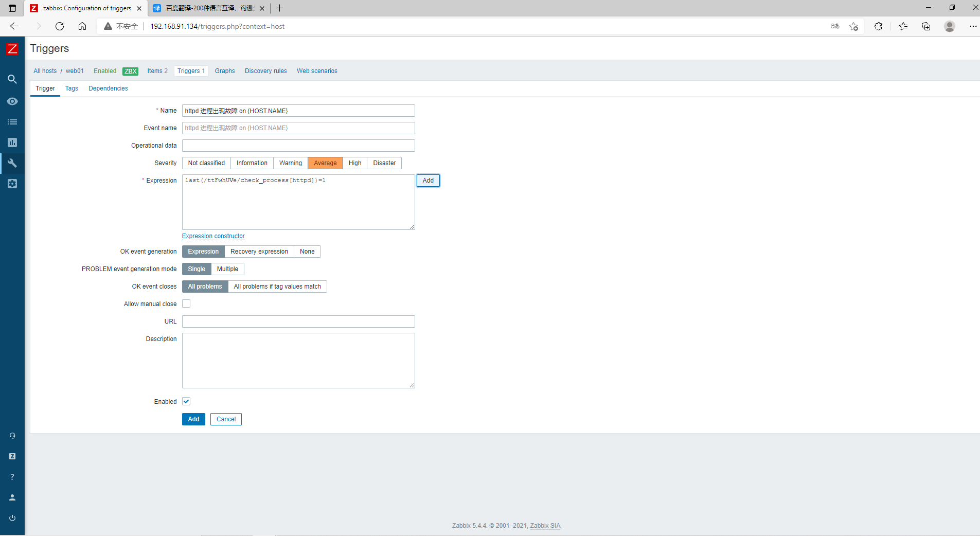Open web01 host breadcrumb link
Viewport: 980px width, 536px height.
click(x=75, y=71)
